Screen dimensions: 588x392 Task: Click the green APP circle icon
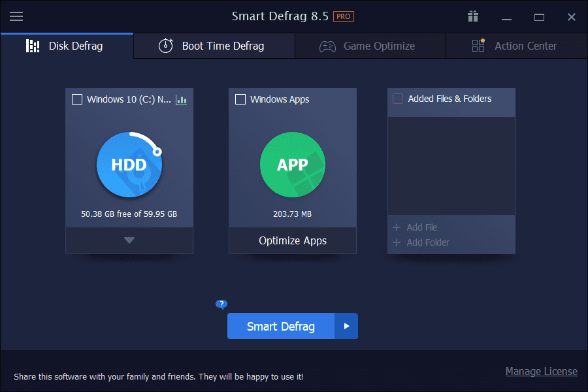[x=293, y=164]
